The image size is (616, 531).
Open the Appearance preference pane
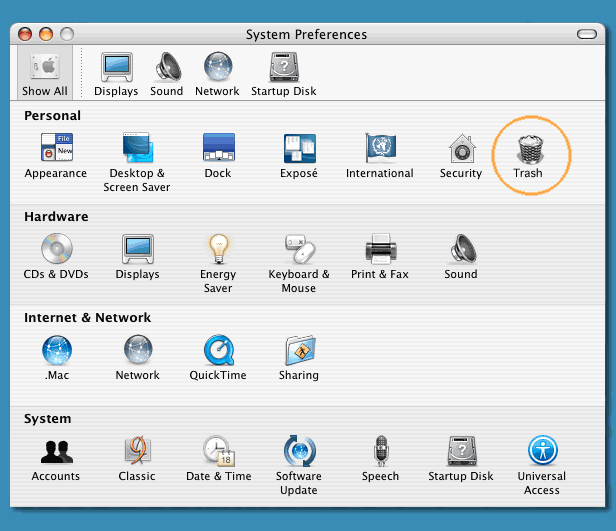pyautogui.click(x=56, y=156)
